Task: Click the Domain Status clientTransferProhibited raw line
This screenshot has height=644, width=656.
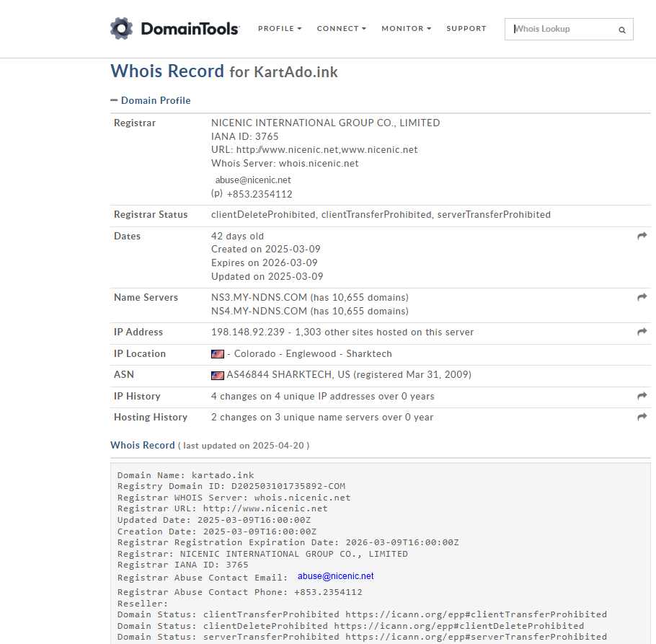Action: [362, 614]
